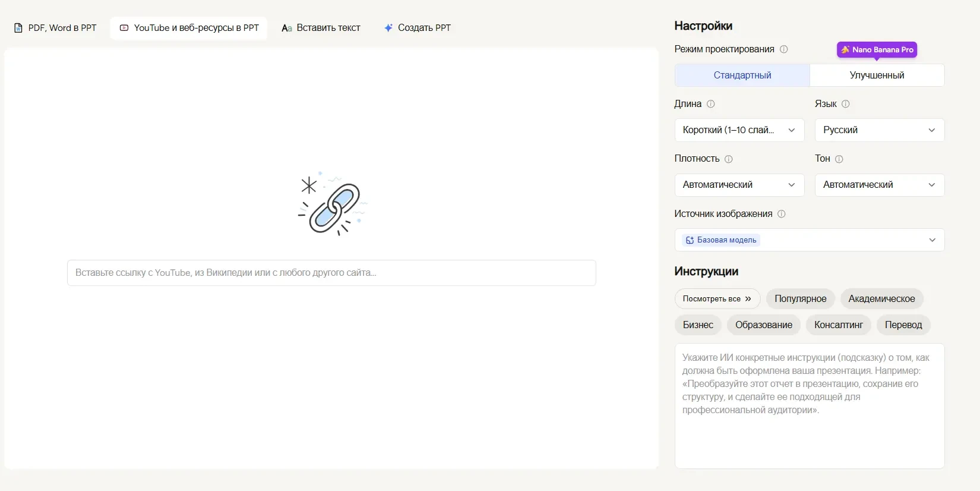Switch to the Вставить текст tab
Viewport: 980px width, 491px height.
click(321, 28)
